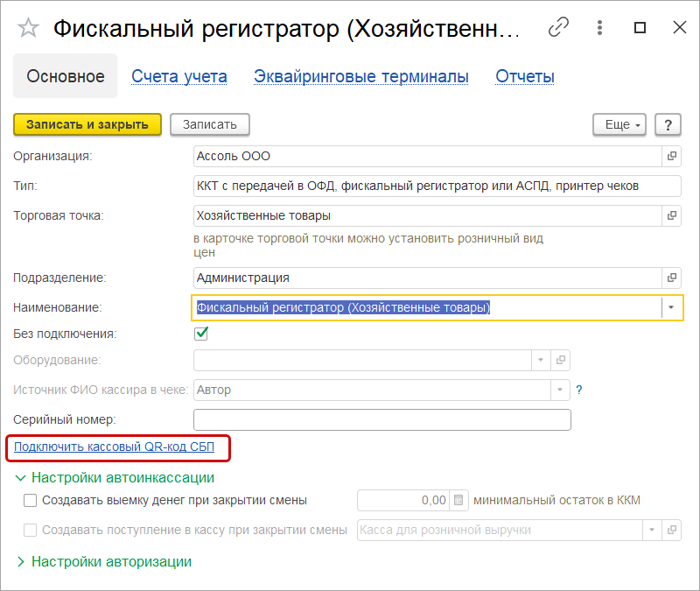Switch to the Основное tab
The width and height of the screenshot is (700, 591).
pyautogui.click(x=65, y=76)
